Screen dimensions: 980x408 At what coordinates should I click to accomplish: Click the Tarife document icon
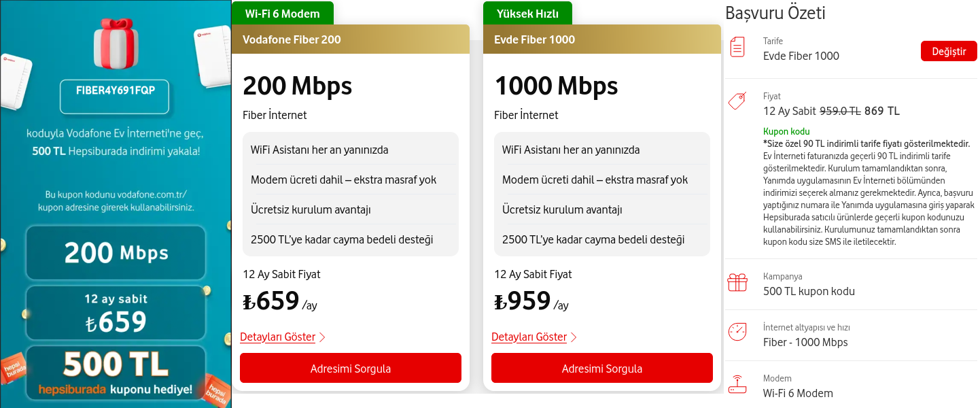737,48
